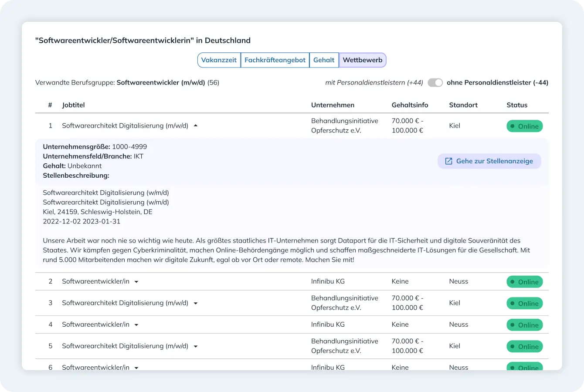Image resolution: width=584 pixels, height=392 pixels.
Task: Switch to the Vakanzzeit tab
Action: click(219, 60)
